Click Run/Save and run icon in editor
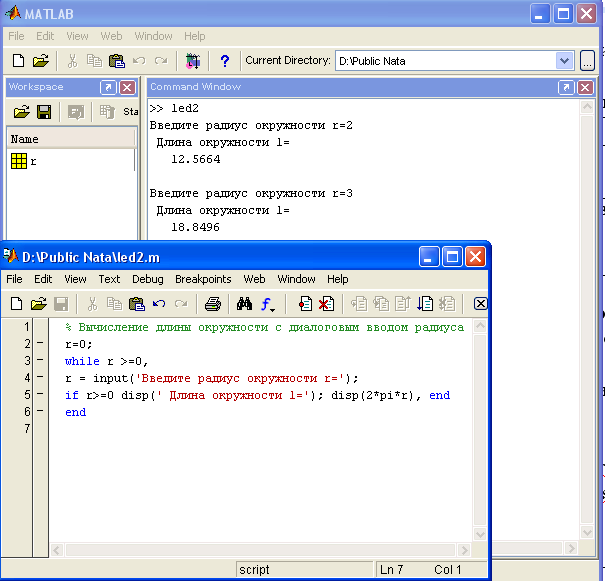Viewport: 605px width, 581px height. 425,304
